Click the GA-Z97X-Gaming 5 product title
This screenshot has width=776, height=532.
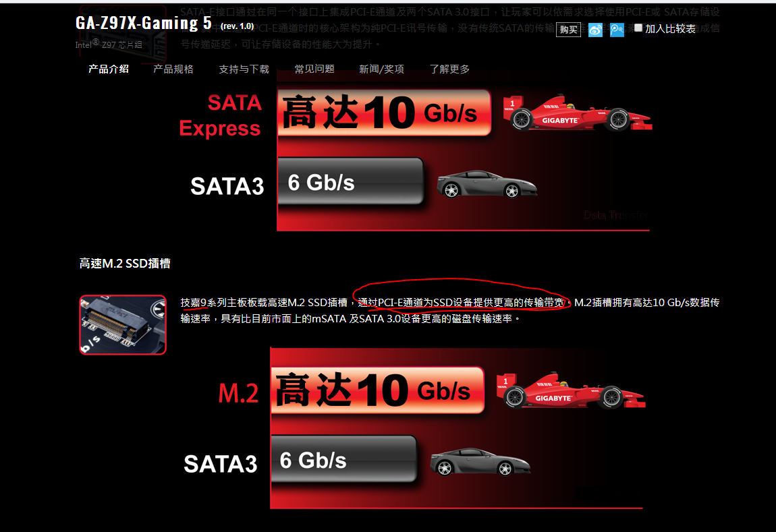pos(144,23)
